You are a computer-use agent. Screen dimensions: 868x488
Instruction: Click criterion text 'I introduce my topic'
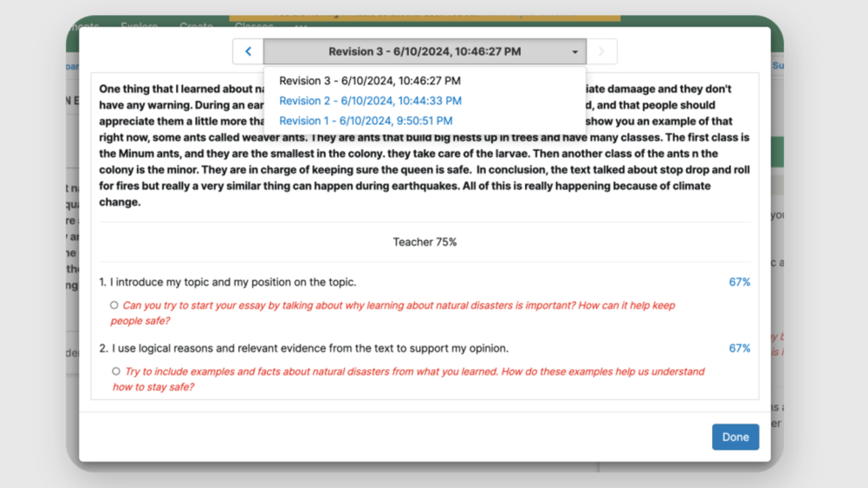233,282
